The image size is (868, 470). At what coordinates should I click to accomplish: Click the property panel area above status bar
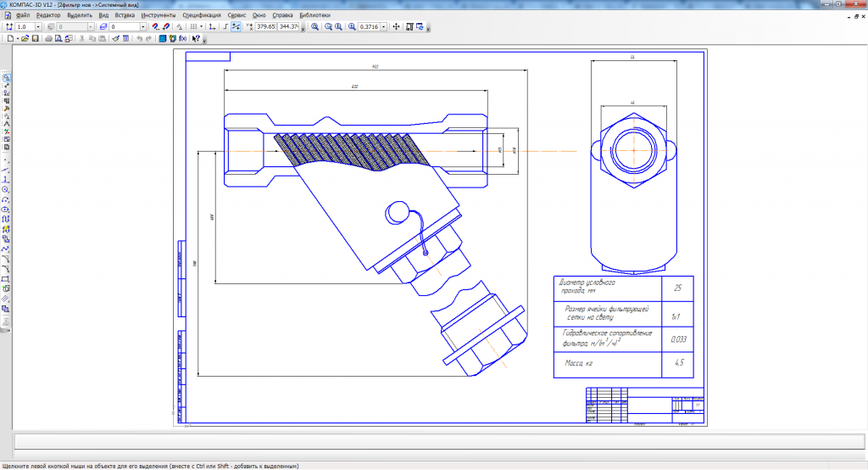point(439,442)
